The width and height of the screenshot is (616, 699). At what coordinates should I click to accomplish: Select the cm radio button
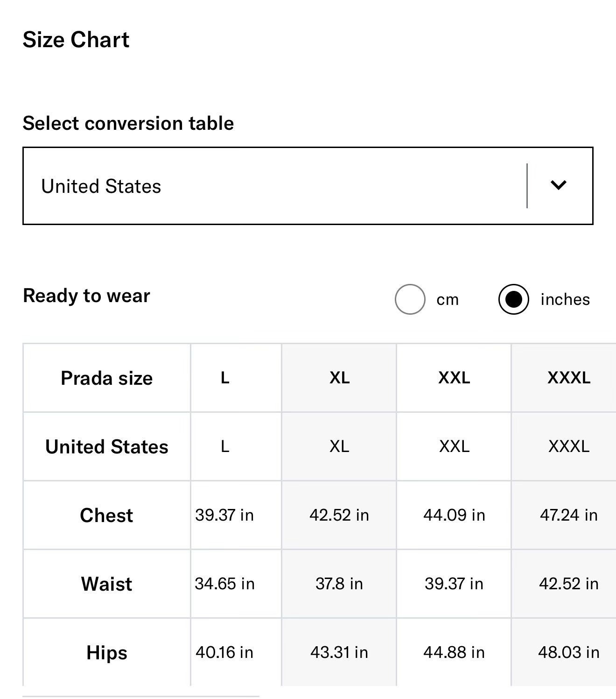click(x=410, y=299)
